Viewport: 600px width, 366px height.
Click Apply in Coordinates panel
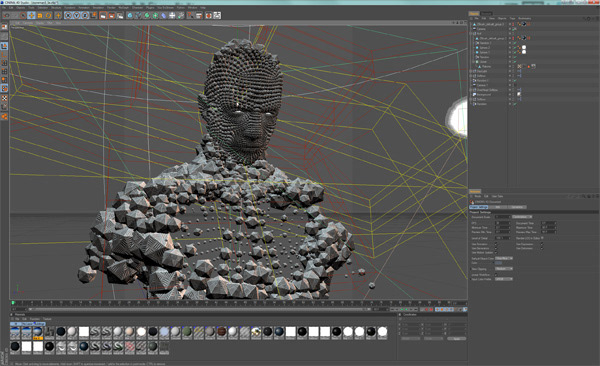[457, 339]
